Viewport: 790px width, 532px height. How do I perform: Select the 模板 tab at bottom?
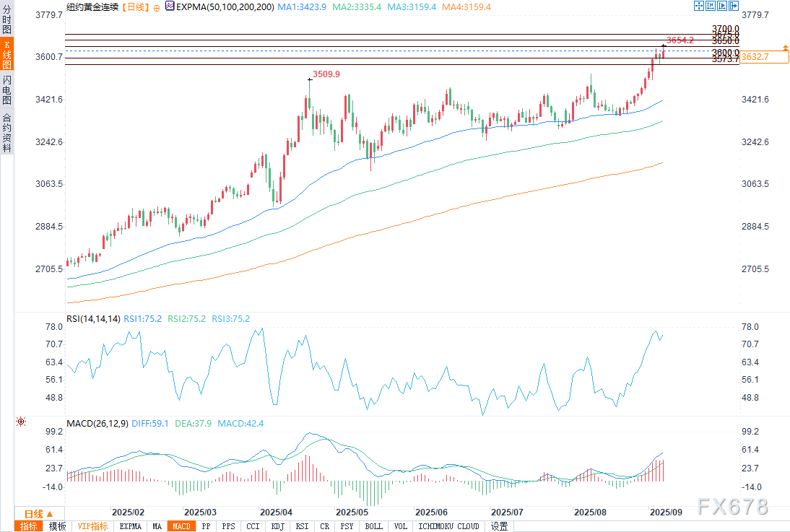(57, 526)
